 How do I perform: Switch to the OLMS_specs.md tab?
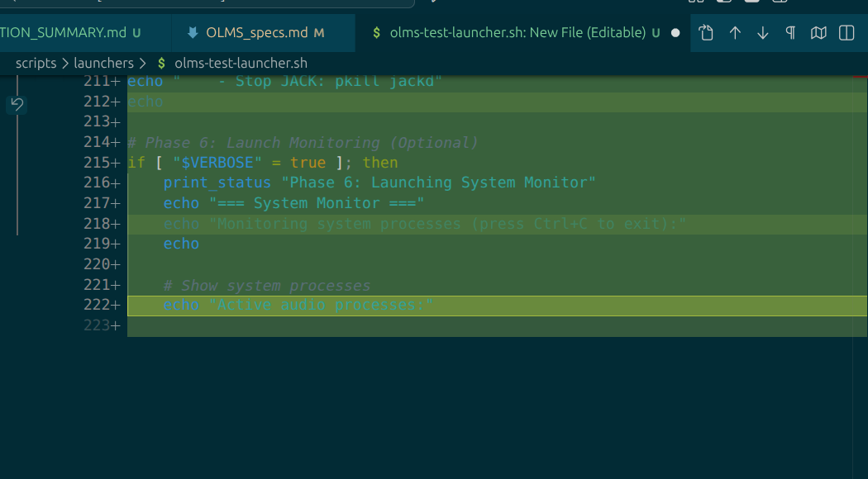[256, 33]
